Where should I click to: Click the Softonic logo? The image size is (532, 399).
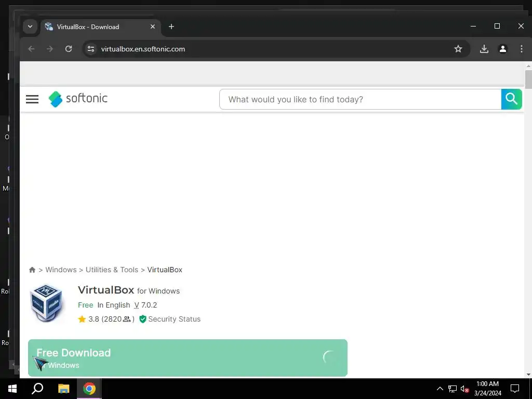click(78, 99)
